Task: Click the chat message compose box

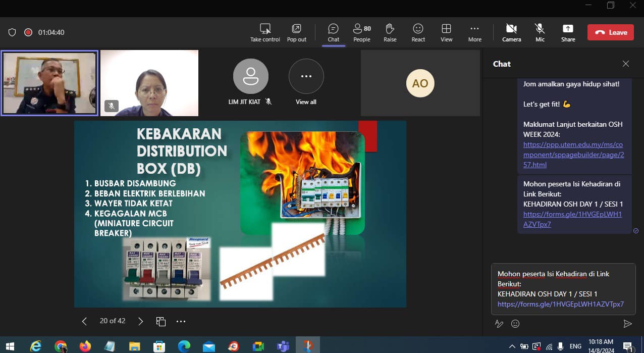Action: (x=563, y=289)
